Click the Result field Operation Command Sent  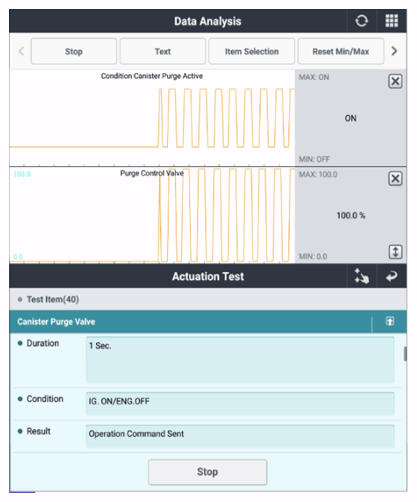pyautogui.click(x=240, y=436)
